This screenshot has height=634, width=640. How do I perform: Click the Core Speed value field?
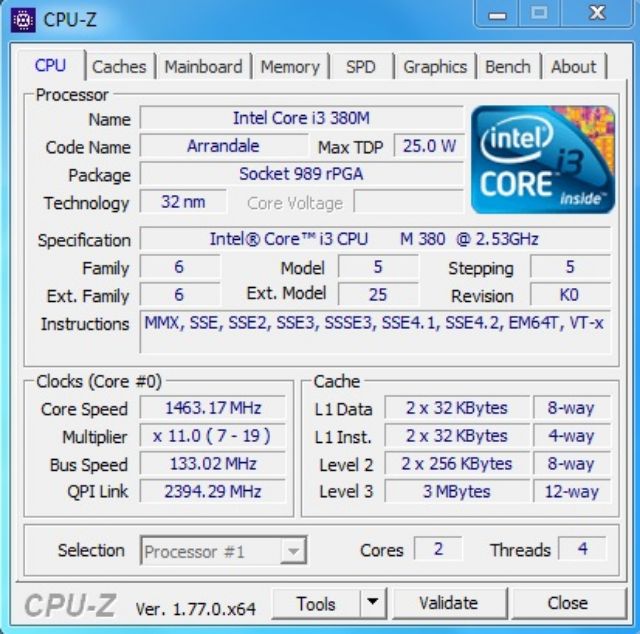(213, 408)
